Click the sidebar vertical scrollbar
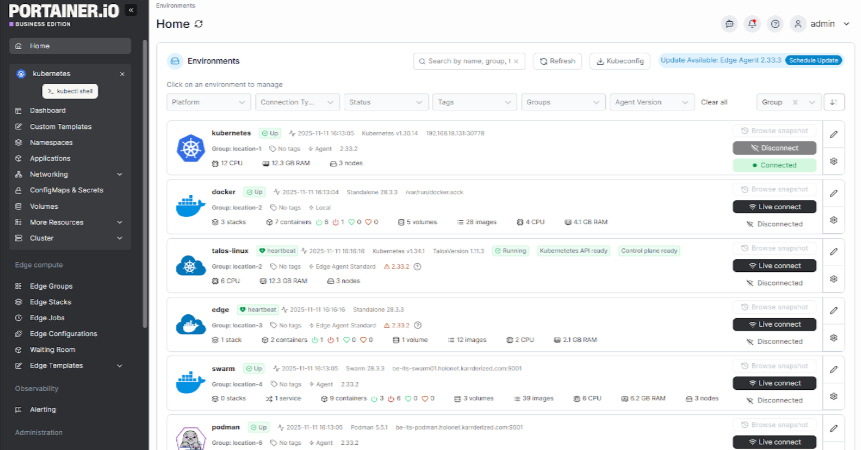This screenshot has height=450, width=861. pos(145,184)
